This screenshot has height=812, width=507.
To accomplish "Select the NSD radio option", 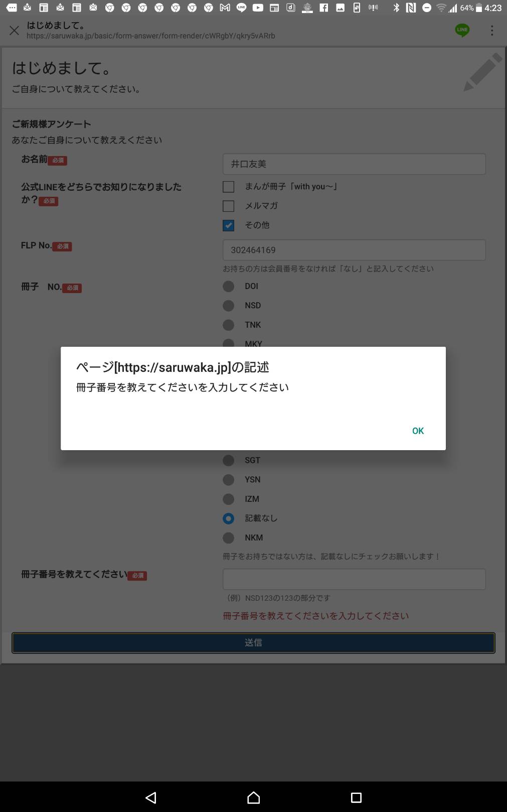I will [x=228, y=306].
